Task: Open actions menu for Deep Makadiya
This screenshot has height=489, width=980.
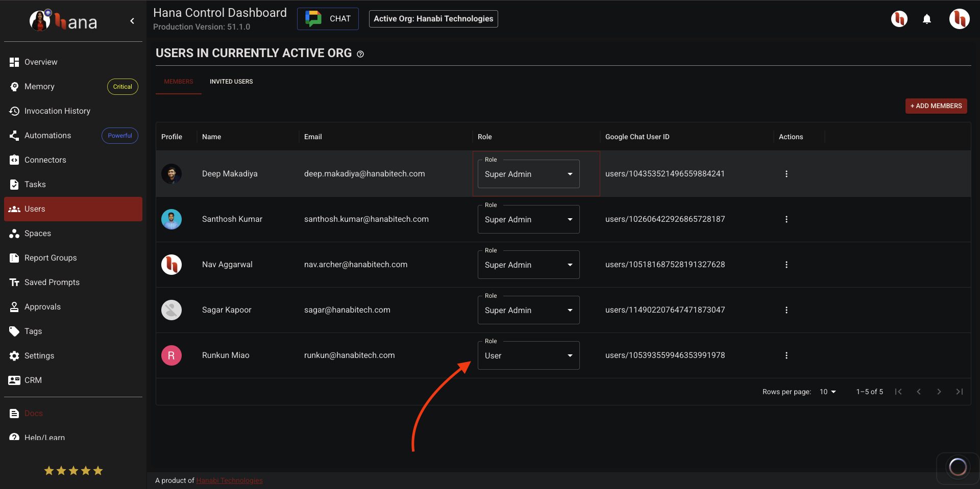Action: [x=787, y=174]
